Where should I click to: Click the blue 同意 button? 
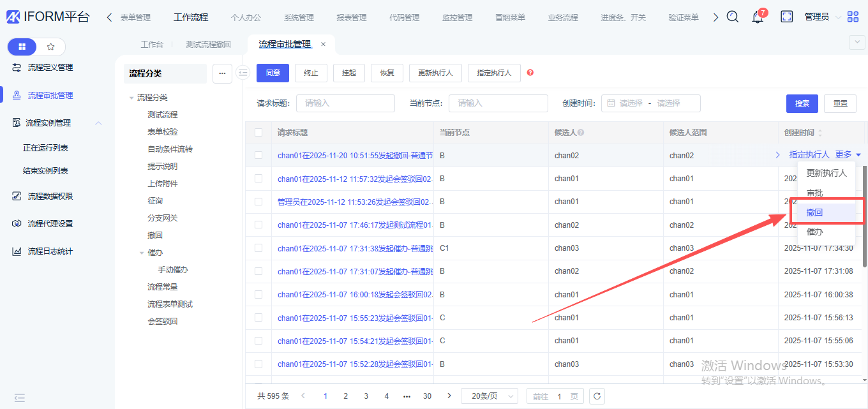[273, 73]
